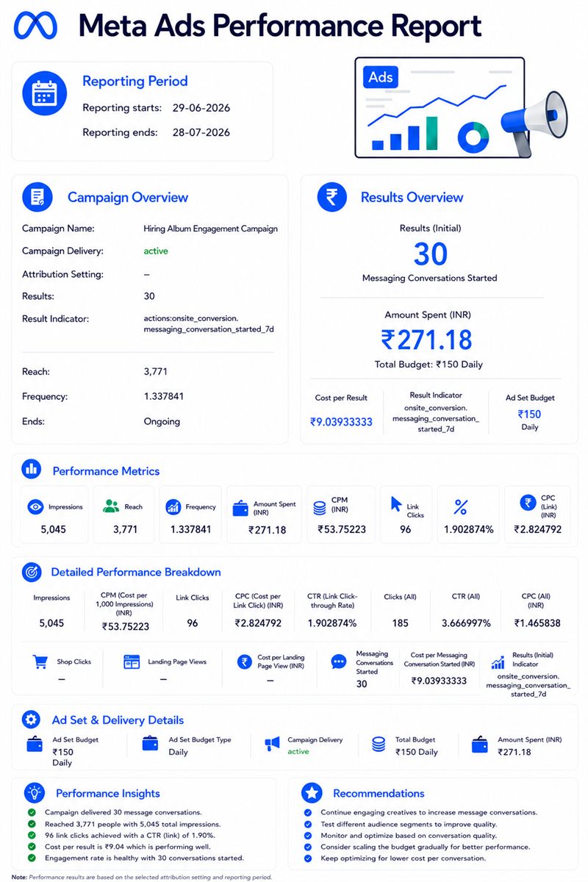Click the Recommendations star icon
Image resolution: width=588 pixels, height=882 pixels.
pyautogui.click(x=312, y=792)
